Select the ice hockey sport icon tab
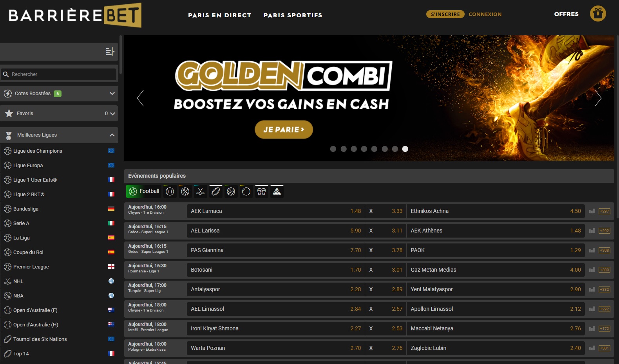Viewport: 619px width, 364px height. pos(200,191)
